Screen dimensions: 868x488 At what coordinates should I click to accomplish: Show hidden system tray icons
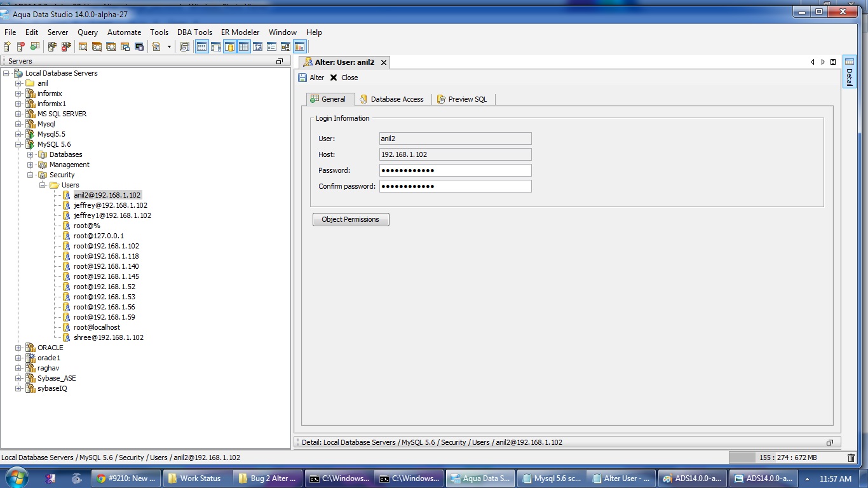[x=807, y=478]
